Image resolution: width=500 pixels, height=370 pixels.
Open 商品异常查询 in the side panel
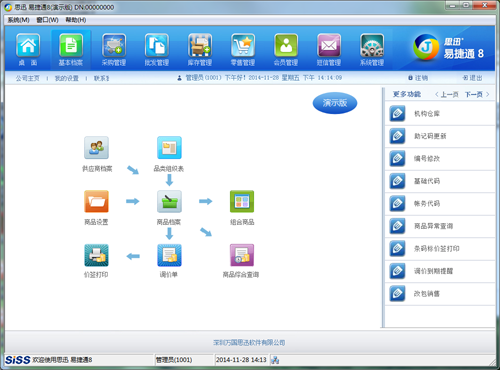tap(440, 226)
